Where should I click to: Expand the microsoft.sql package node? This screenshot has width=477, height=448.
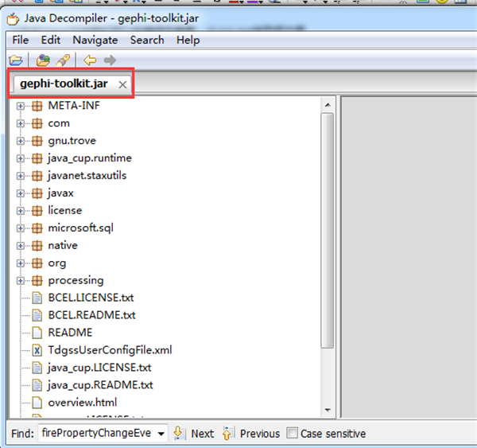pyautogui.click(x=21, y=228)
